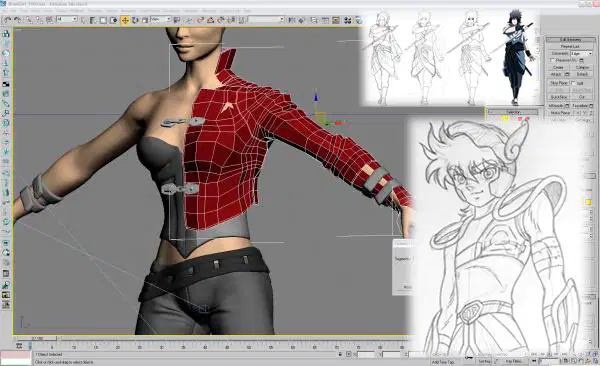The image size is (600, 366).
Task: Open the Constraints dropdown showing Edge
Action: point(582,53)
